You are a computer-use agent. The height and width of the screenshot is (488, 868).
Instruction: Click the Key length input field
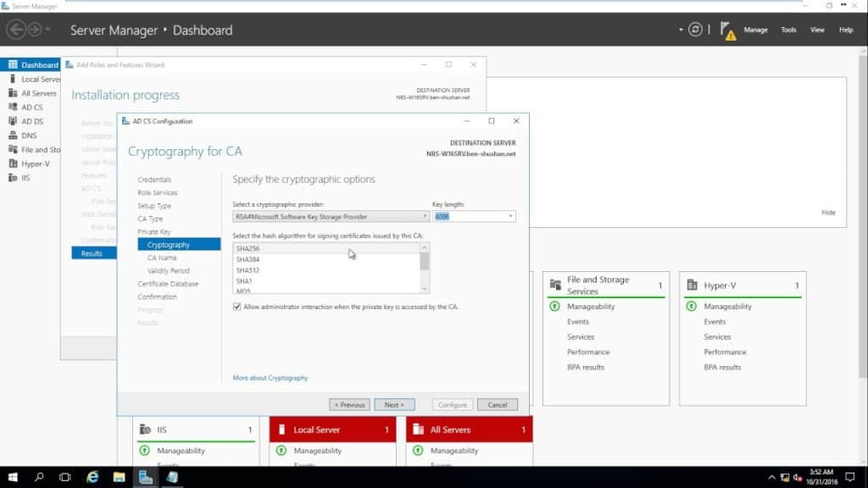[x=469, y=216]
